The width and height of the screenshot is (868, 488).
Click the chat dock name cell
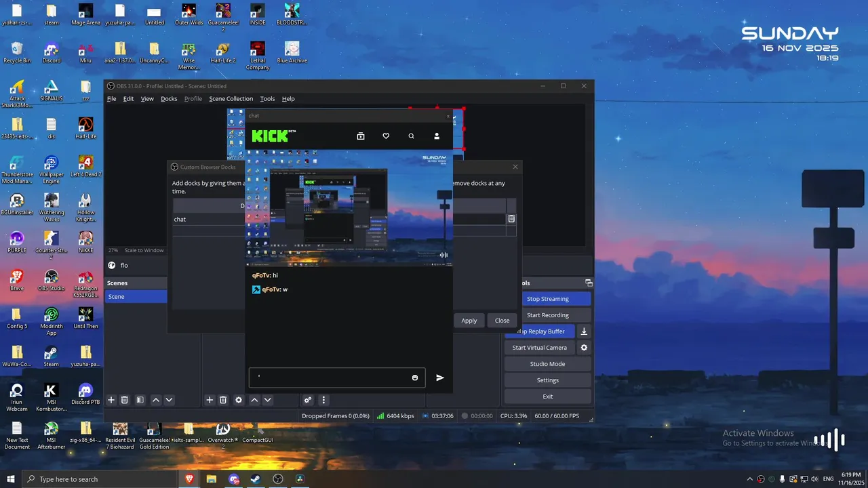[x=208, y=219]
